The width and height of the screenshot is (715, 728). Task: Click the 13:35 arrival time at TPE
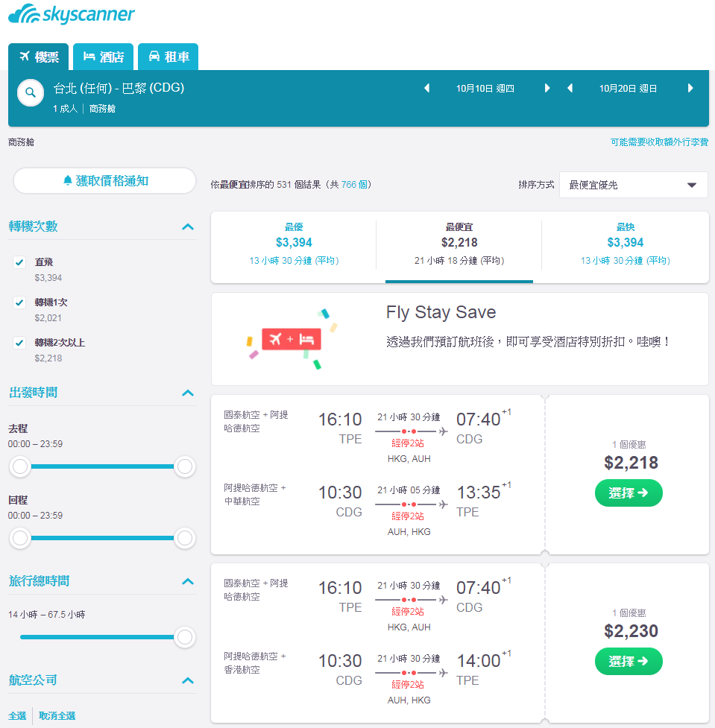pos(479,493)
